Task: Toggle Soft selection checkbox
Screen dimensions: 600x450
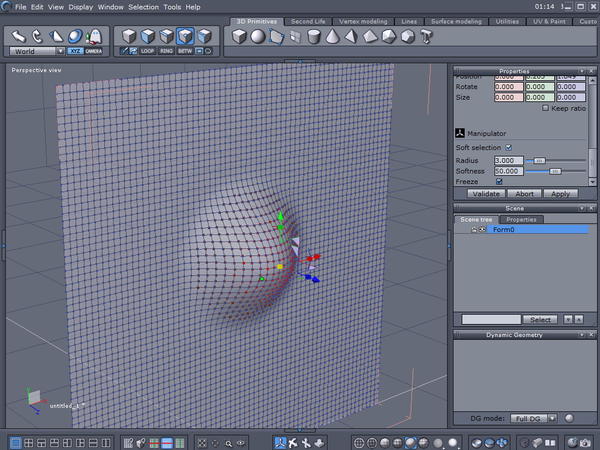Action: click(509, 147)
